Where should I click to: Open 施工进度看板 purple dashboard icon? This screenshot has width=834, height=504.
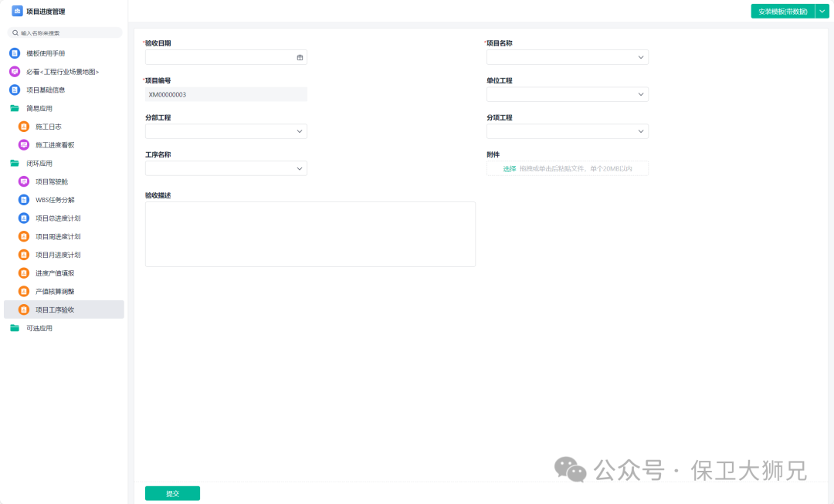click(24, 144)
